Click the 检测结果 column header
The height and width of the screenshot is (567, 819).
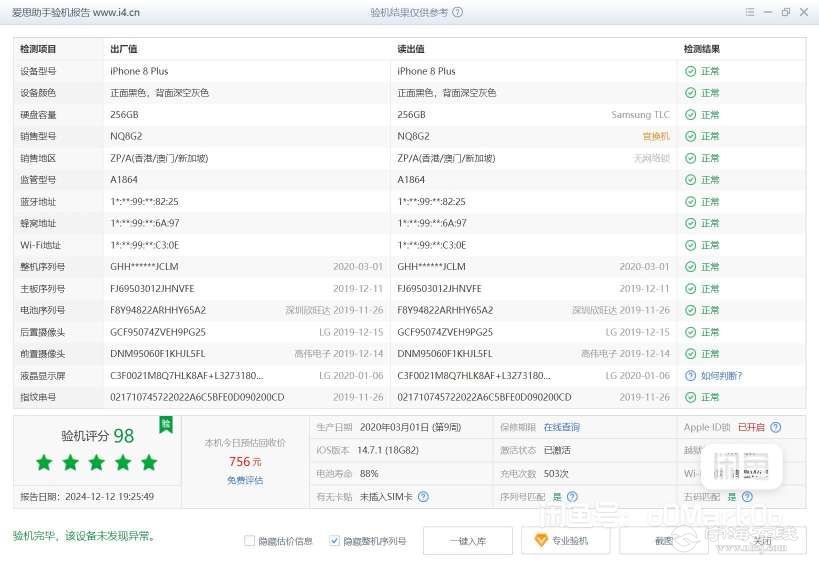(x=701, y=49)
